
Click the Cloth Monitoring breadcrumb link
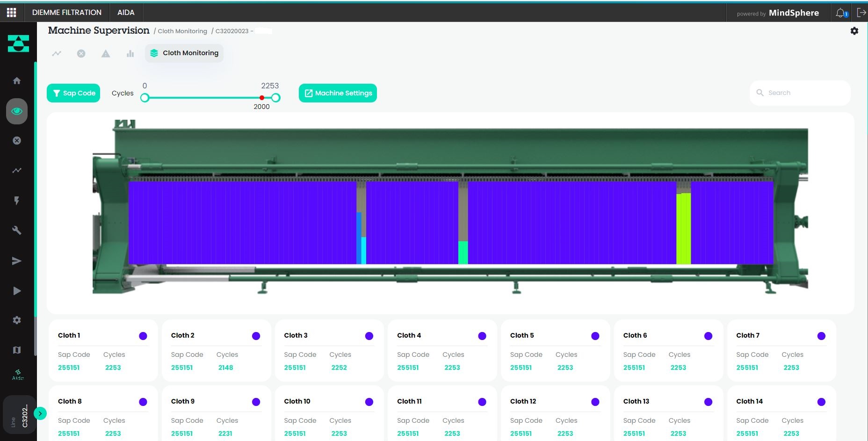(x=182, y=31)
